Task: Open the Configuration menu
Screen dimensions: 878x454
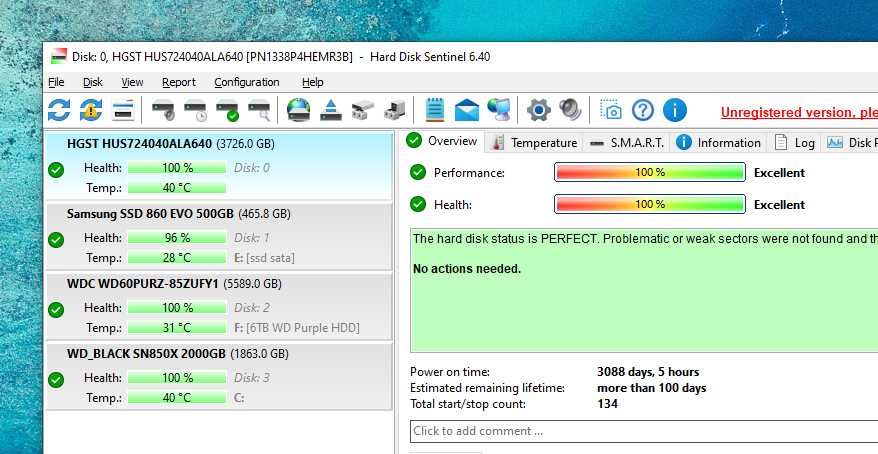Action: (246, 82)
